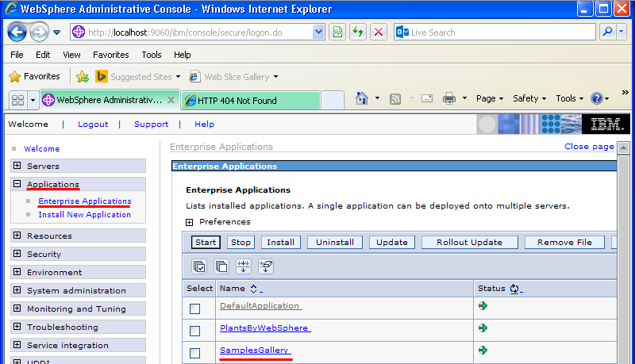Expand the Servers tree node
Image resolution: width=635 pixels, height=364 pixels.
17,166
